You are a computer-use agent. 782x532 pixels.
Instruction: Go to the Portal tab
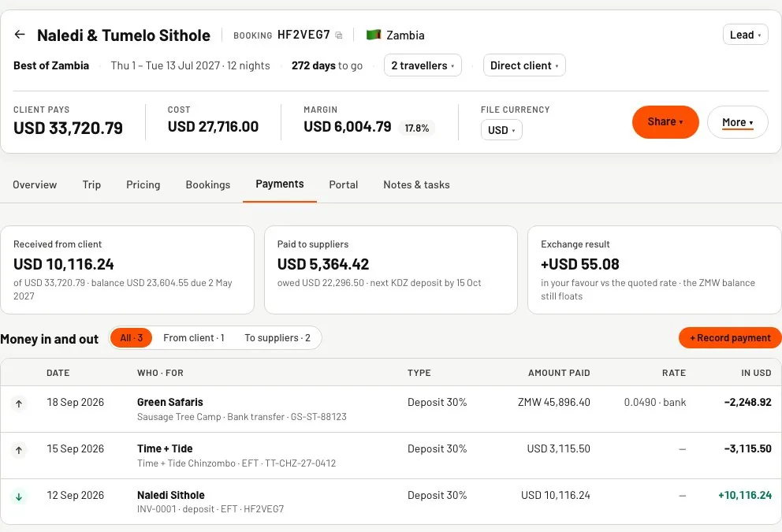(344, 184)
